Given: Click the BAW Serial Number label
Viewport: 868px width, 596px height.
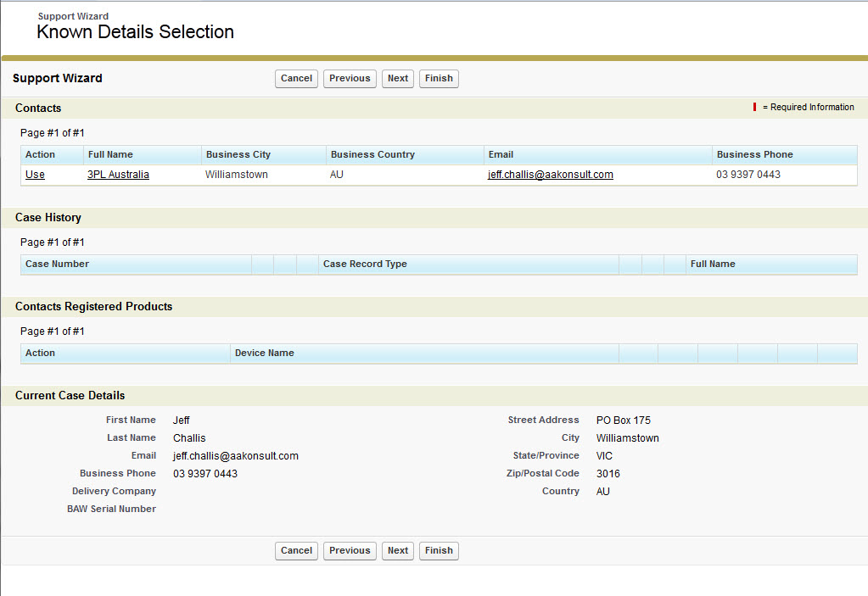Looking at the screenshot, I should click(x=111, y=510).
